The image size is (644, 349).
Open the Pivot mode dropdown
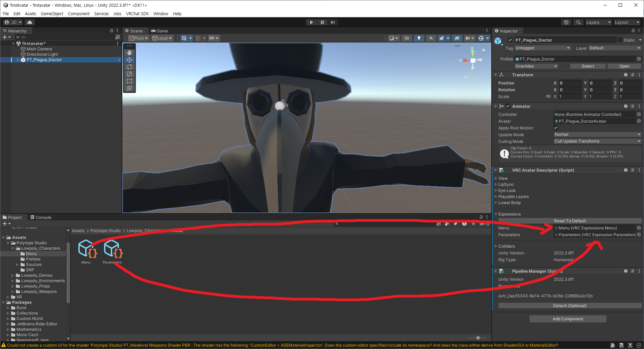(x=139, y=38)
